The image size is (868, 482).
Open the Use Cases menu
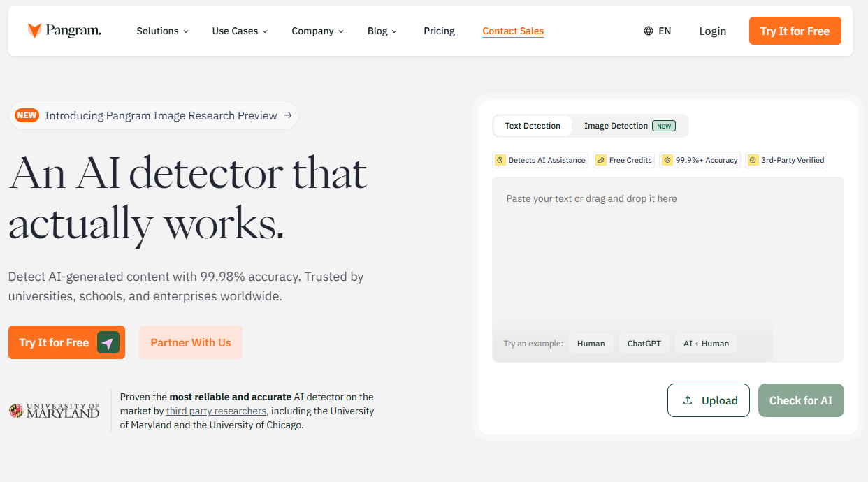click(240, 31)
